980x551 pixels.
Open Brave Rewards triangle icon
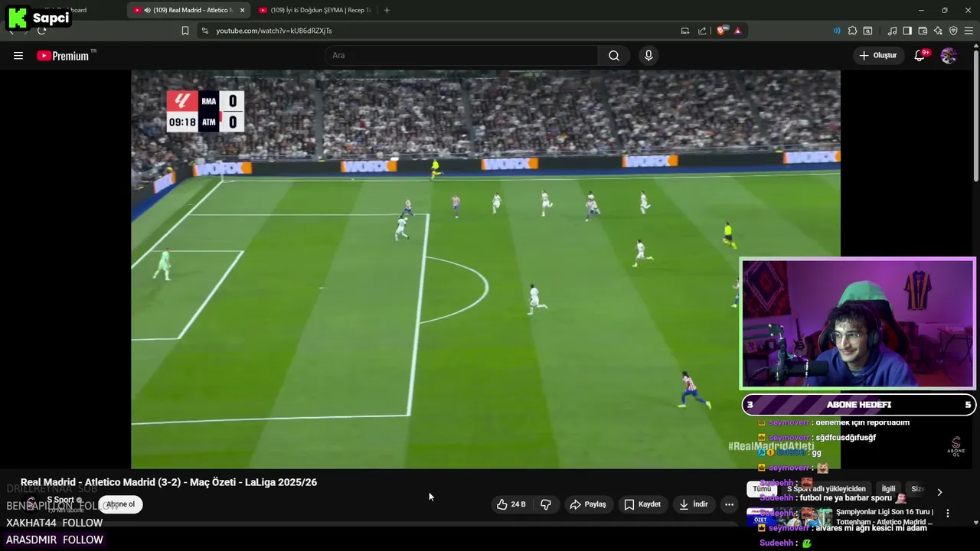pyautogui.click(x=737, y=31)
